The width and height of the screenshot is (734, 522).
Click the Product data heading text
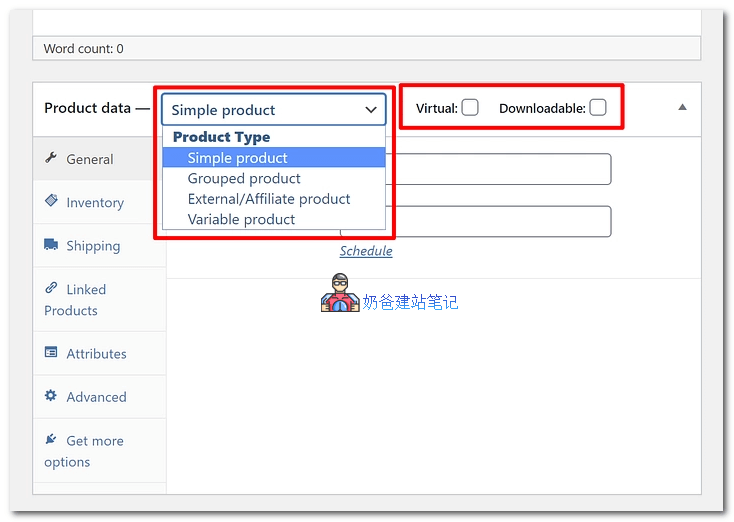click(88, 108)
